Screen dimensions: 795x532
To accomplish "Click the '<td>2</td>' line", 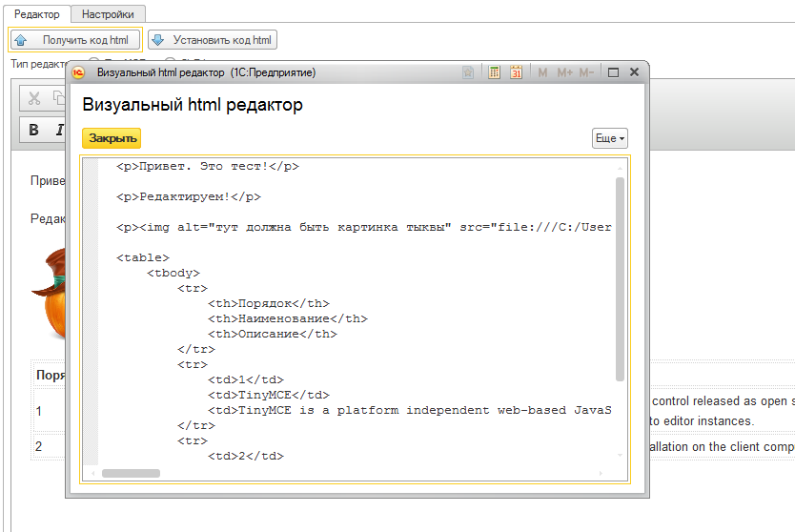I will point(245,456).
